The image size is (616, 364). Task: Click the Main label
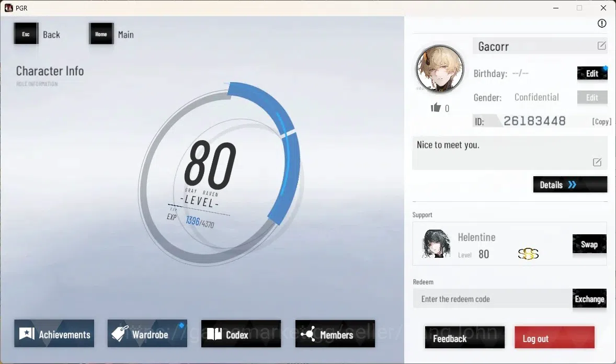(126, 35)
